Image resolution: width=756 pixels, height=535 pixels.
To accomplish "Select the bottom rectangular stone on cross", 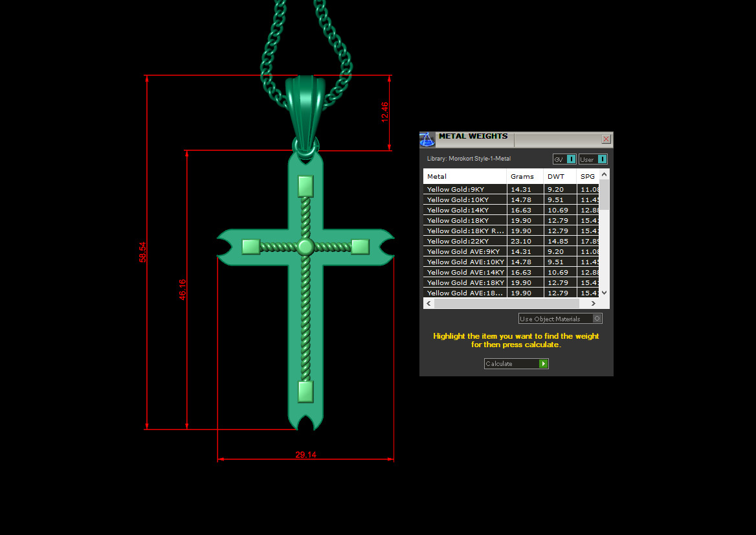I will (x=306, y=392).
